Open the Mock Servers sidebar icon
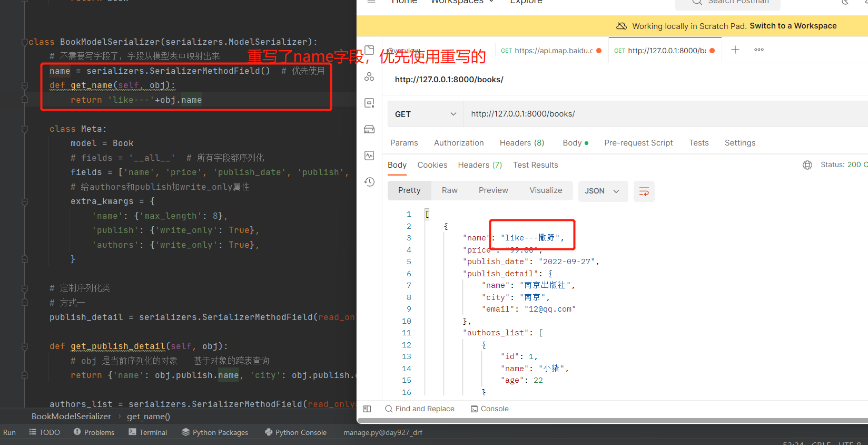The width and height of the screenshot is (868, 445). [369, 129]
